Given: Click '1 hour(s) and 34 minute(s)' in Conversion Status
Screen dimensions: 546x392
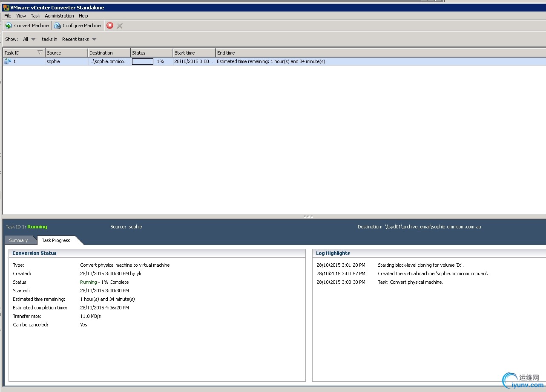Looking at the screenshot, I should pos(107,299).
